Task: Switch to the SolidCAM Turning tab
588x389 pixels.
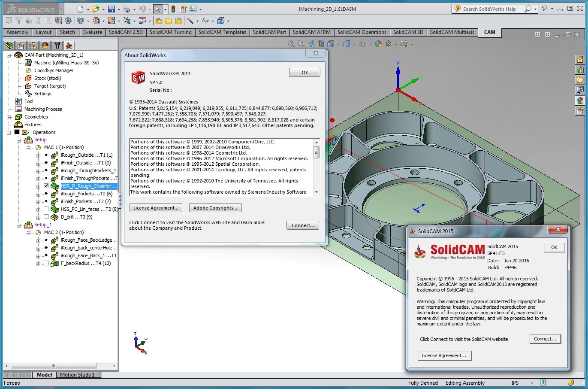Action: pyautogui.click(x=171, y=32)
